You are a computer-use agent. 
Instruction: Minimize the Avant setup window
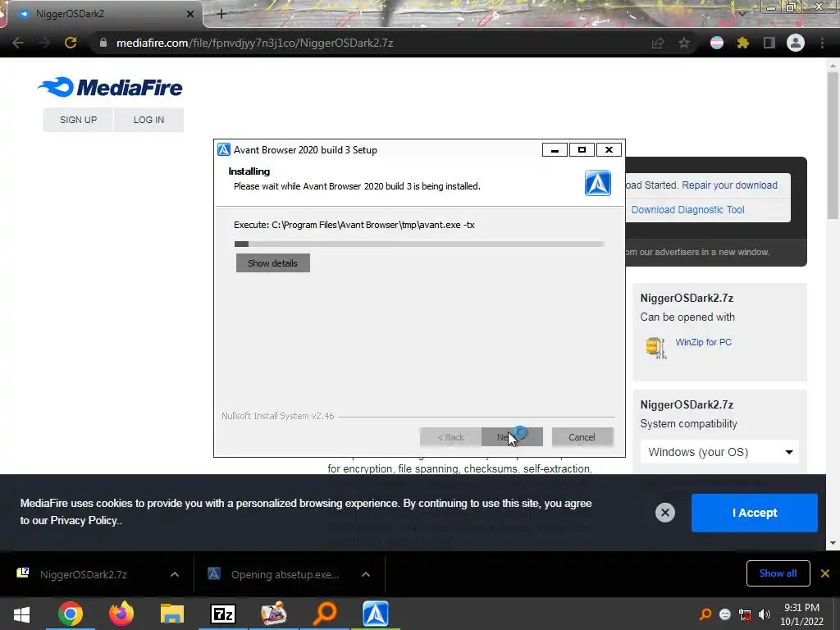555,150
